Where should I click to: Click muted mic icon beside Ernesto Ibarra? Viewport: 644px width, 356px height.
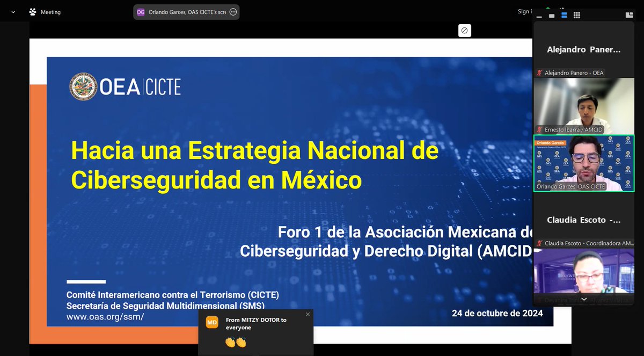pyautogui.click(x=539, y=129)
